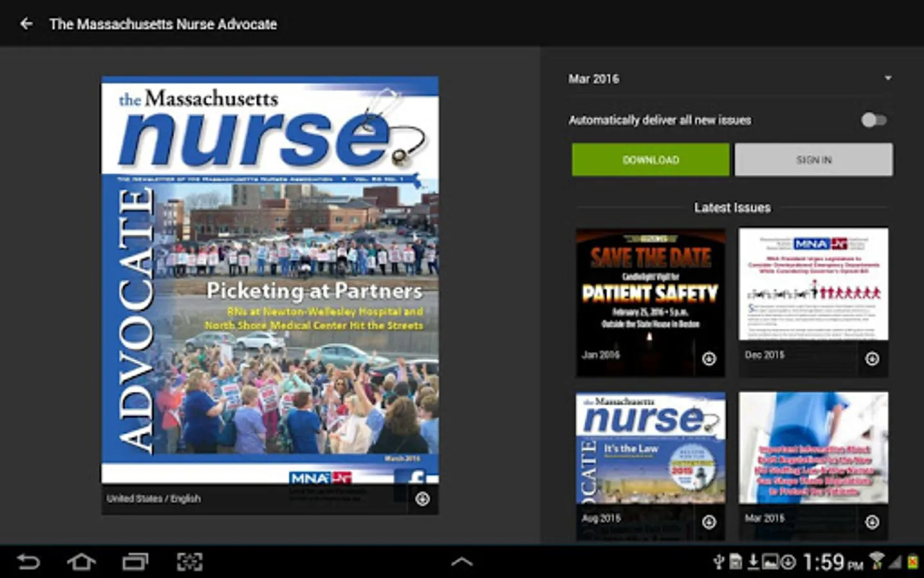The width and height of the screenshot is (924, 578).
Task: Tap the Sign In button
Action: click(814, 160)
